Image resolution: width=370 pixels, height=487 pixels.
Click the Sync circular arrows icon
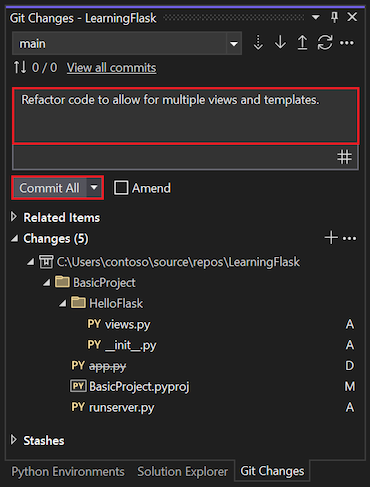[x=325, y=43]
